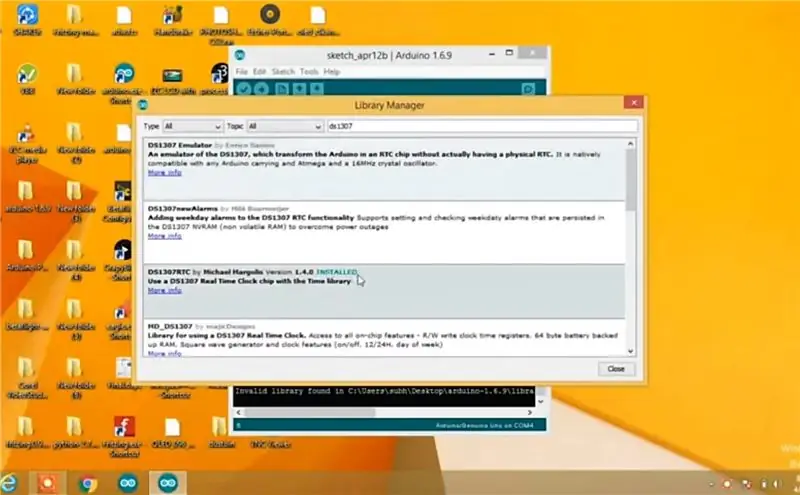The height and width of the screenshot is (495, 800).
Task: Open Google Chrome from the taskbar
Action: (88, 483)
